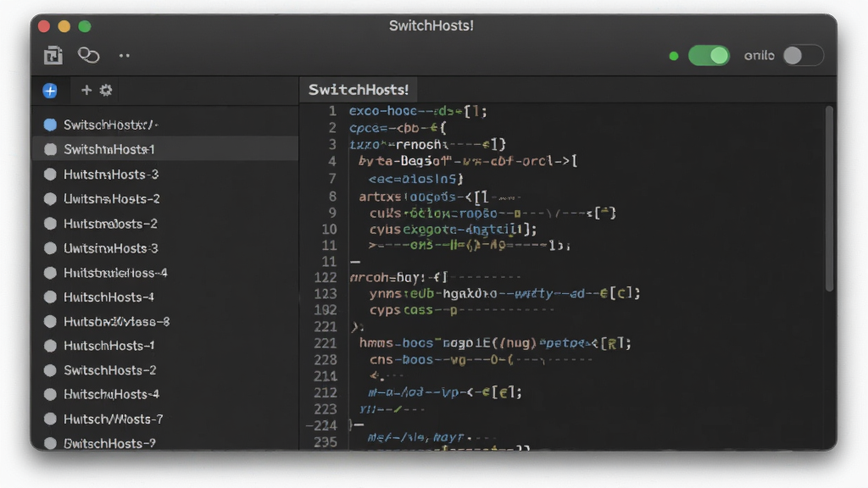Click the panel layout icon in the top toolbar
The height and width of the screenshot is (488, 868).
[53, 55]
